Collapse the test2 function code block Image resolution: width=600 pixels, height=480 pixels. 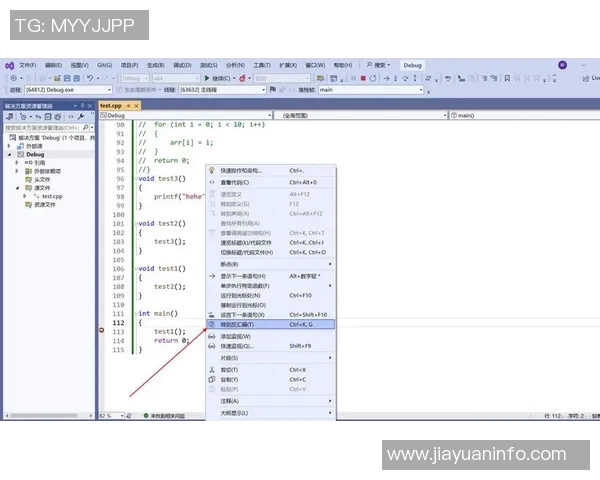pyautogui.click(x=136, y=223)
